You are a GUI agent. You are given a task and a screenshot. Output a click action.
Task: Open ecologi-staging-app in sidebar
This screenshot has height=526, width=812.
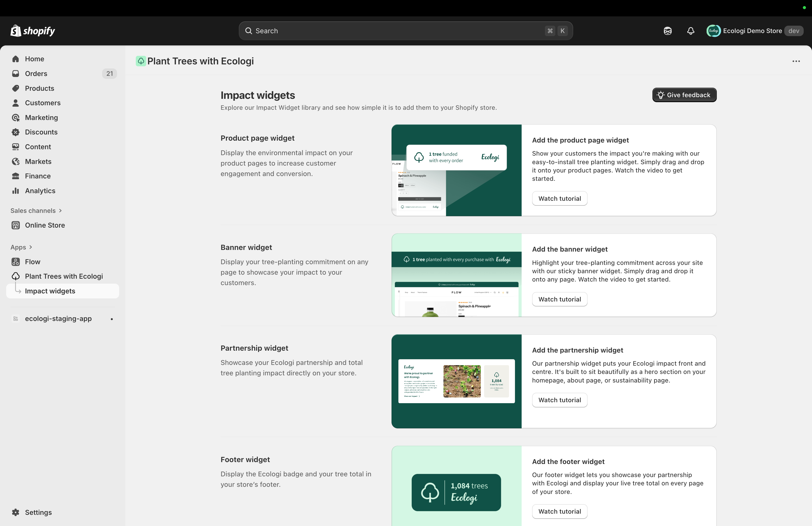coord(58,318)
